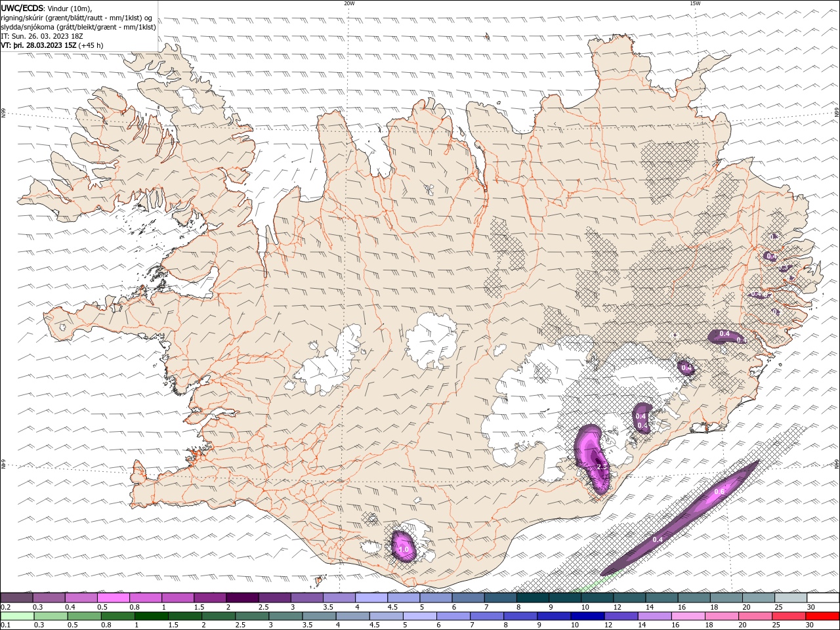Click the 12 label in the bottom legend row
The height and width of the screenshot is (630, 840).
608,625
